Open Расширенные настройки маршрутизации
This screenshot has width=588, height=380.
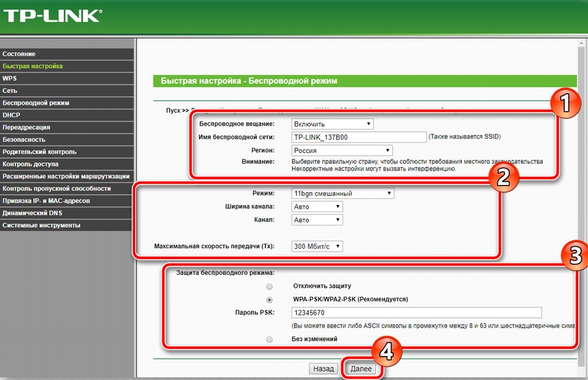67,176
